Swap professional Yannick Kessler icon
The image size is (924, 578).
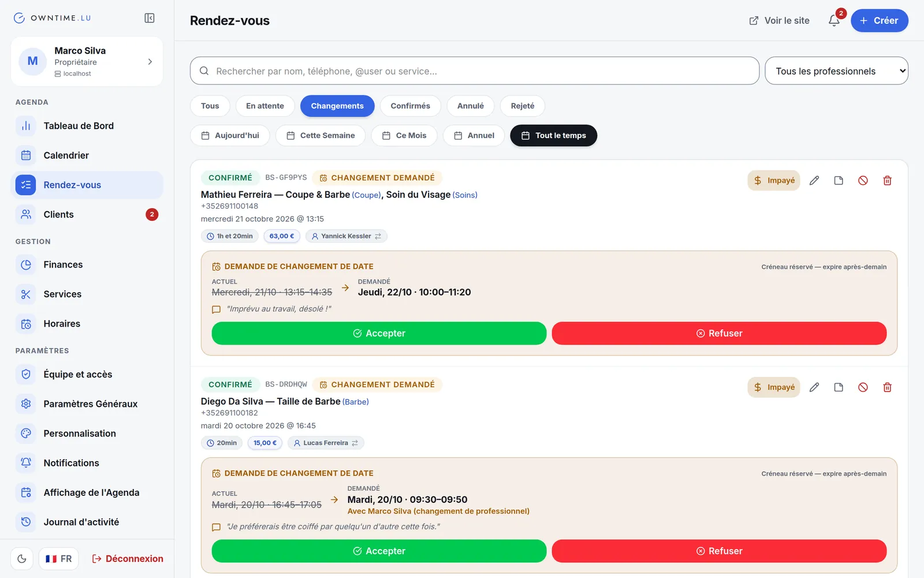pyautogui.click(x=378, y=236)
